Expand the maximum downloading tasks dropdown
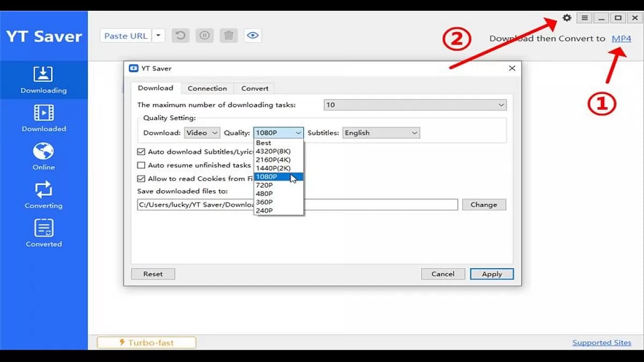Viewport: 644px width, 362px height. pyautogui.click(x=415, y=105)
